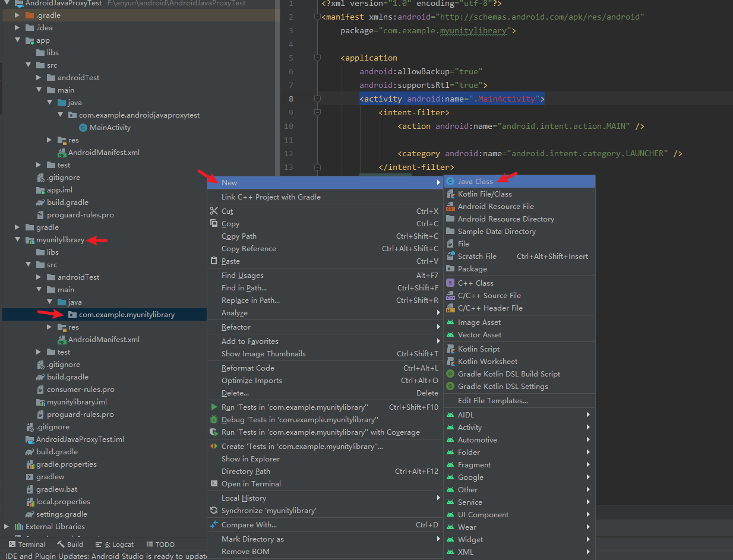Click the green Run tests icon
733x560 pixels.
pyautogui.click(x=214, y=407)
